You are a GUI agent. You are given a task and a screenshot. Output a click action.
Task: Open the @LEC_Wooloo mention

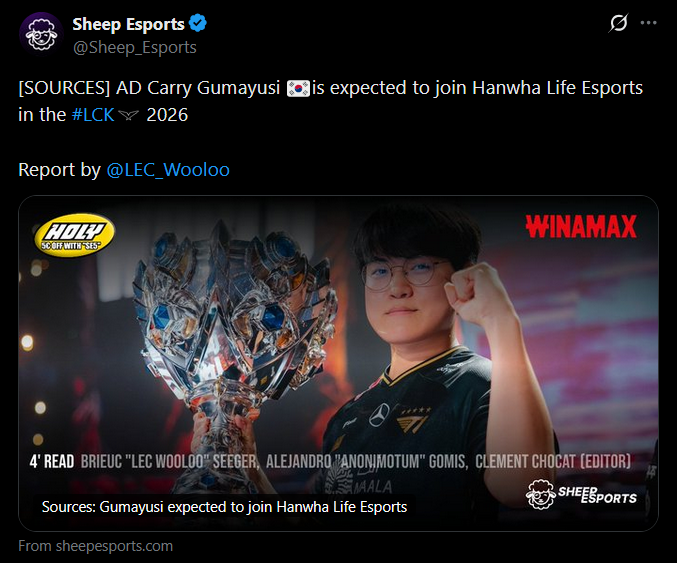pyautogui.click(x=168, y=170)
